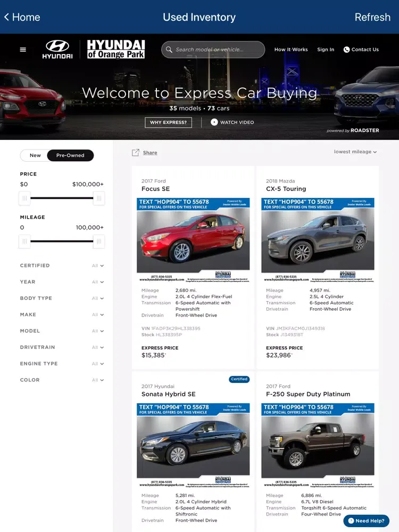Expand the Make filter

[62, 314]
